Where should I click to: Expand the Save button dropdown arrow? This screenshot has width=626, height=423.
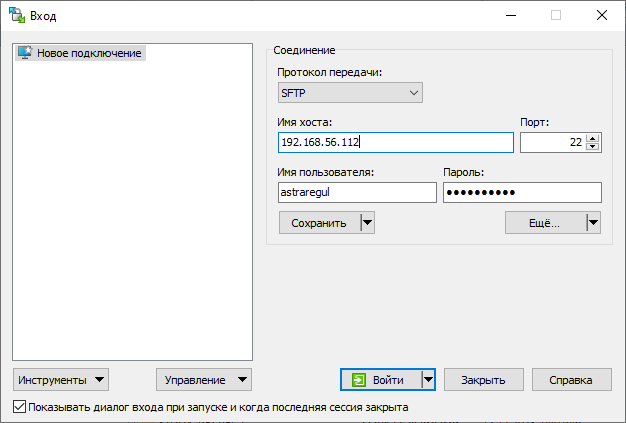pyautogui.click(x=367, y=223)
